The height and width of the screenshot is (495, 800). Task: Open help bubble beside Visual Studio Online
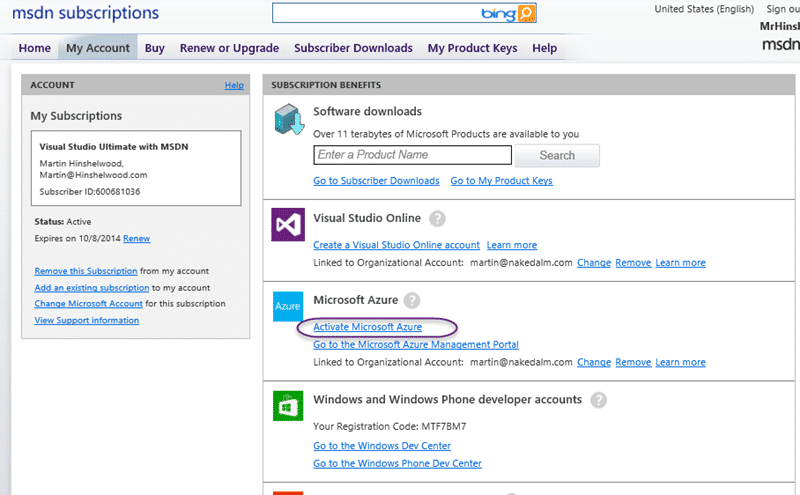tap(437, 219)
